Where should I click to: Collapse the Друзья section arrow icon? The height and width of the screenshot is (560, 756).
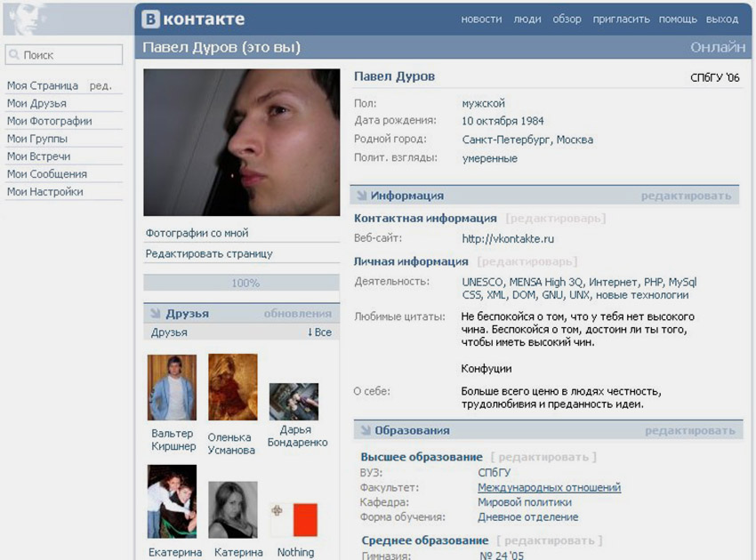156,313
